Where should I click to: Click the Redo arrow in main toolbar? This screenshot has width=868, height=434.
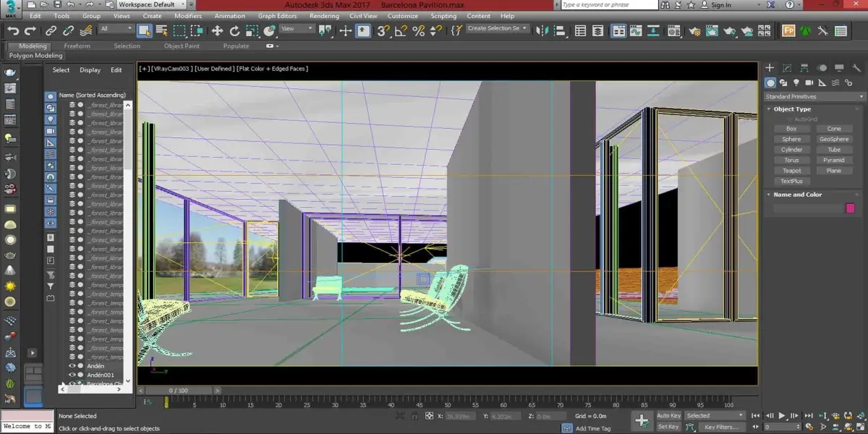pyautogui.click(x=30, y=30)
